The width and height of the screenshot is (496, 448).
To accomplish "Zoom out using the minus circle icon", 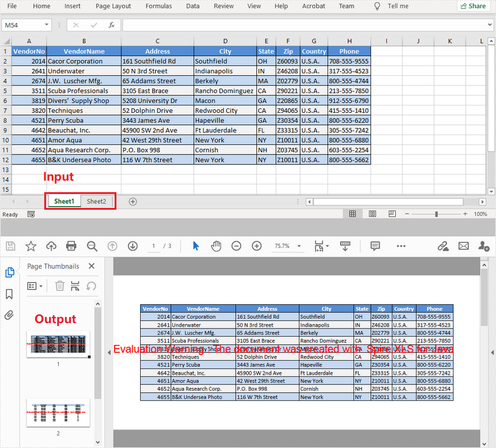I will [236, 246].
